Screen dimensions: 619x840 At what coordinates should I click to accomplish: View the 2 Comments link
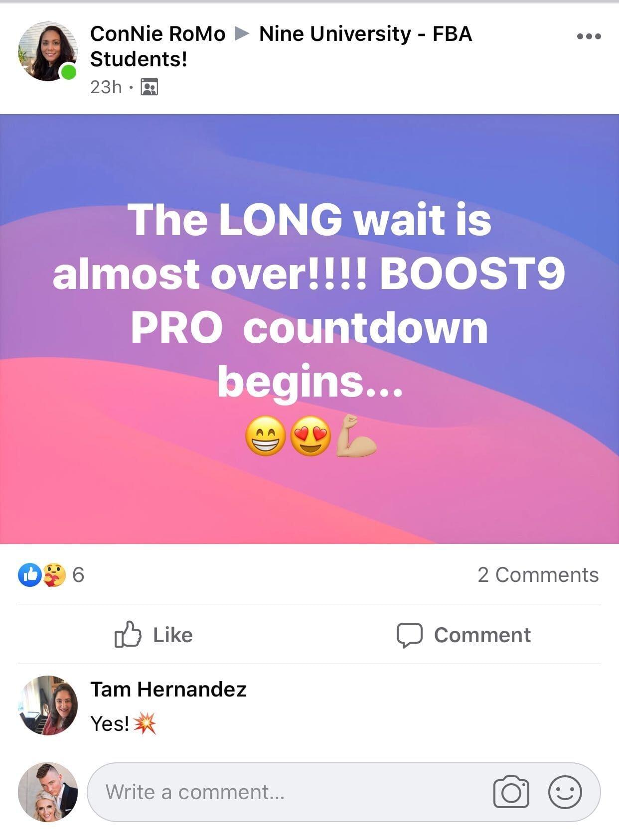click(x=538, y=574)
